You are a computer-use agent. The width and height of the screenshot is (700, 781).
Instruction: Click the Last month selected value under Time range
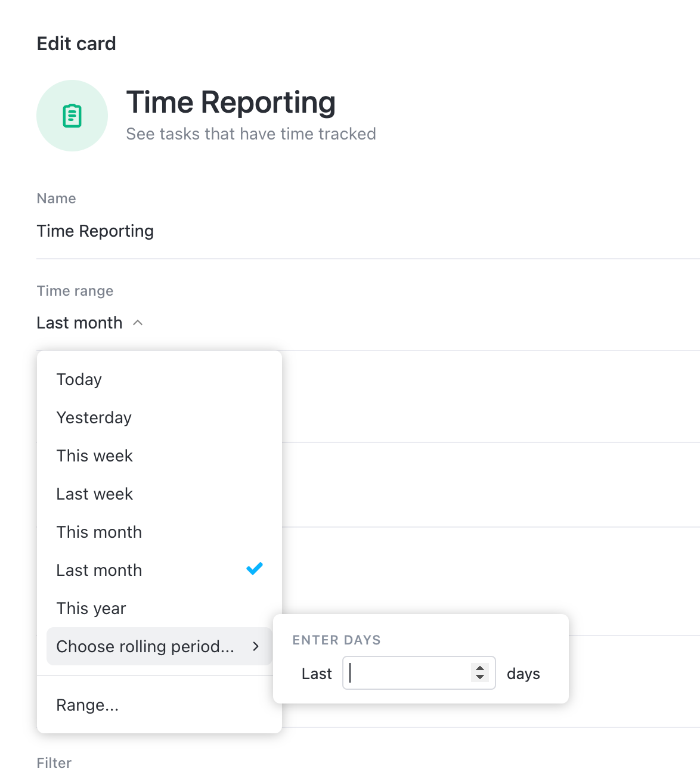tap(79, 323)
